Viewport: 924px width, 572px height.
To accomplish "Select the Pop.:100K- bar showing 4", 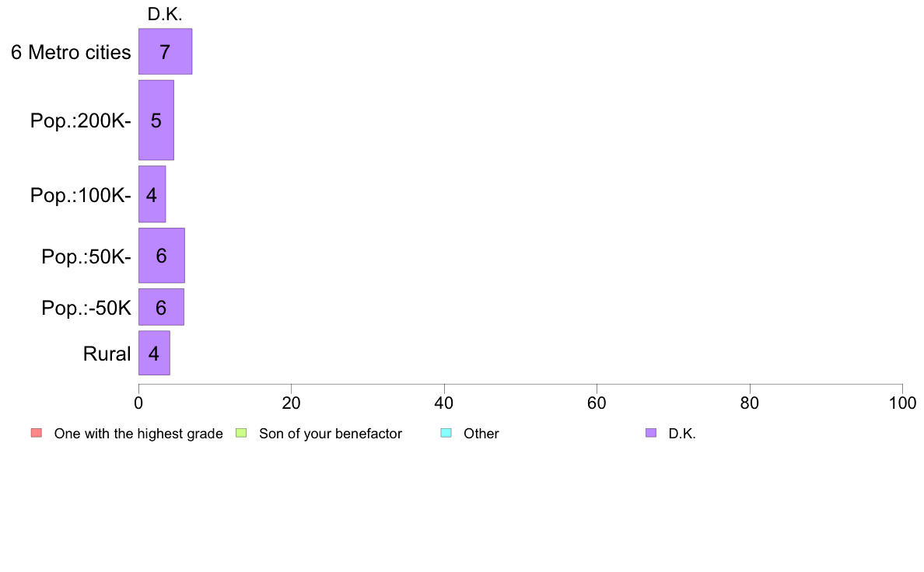I will (152, 194).
